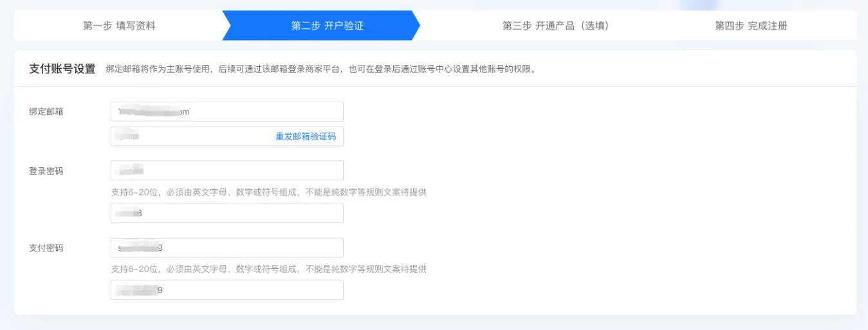Click the 绑定邮箱 email address field
Viewport: 868px width, 330px height.
[226, 112]
